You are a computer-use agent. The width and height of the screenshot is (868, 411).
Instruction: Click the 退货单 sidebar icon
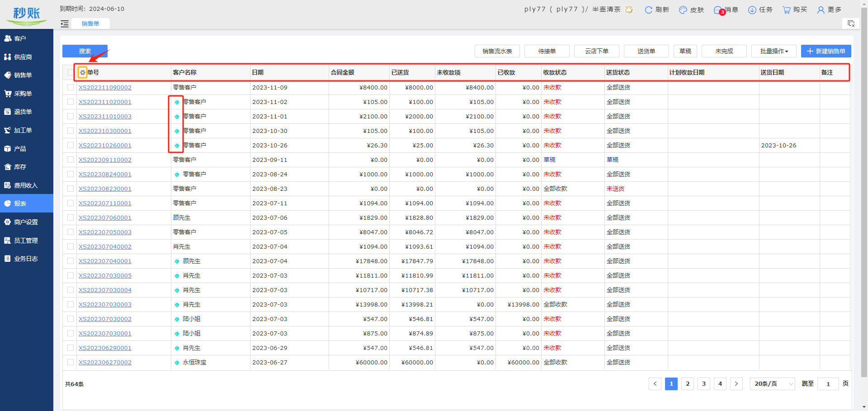[8, 112]
